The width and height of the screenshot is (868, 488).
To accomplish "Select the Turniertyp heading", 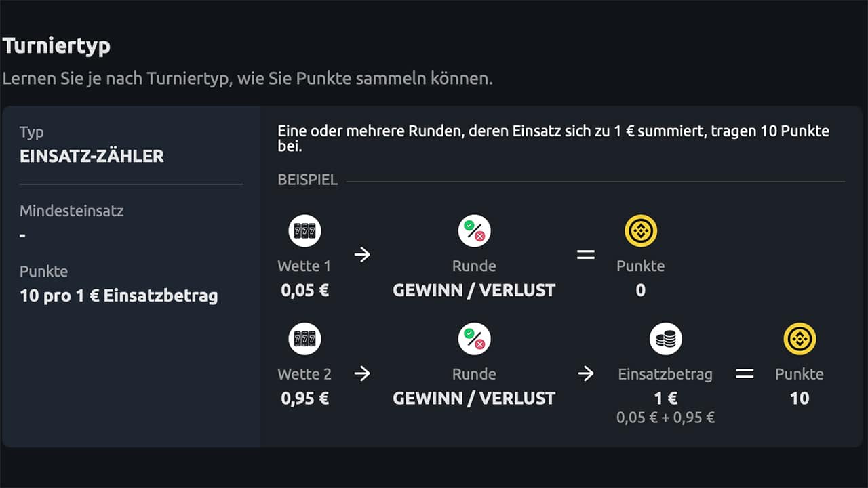I will point(56,46).
